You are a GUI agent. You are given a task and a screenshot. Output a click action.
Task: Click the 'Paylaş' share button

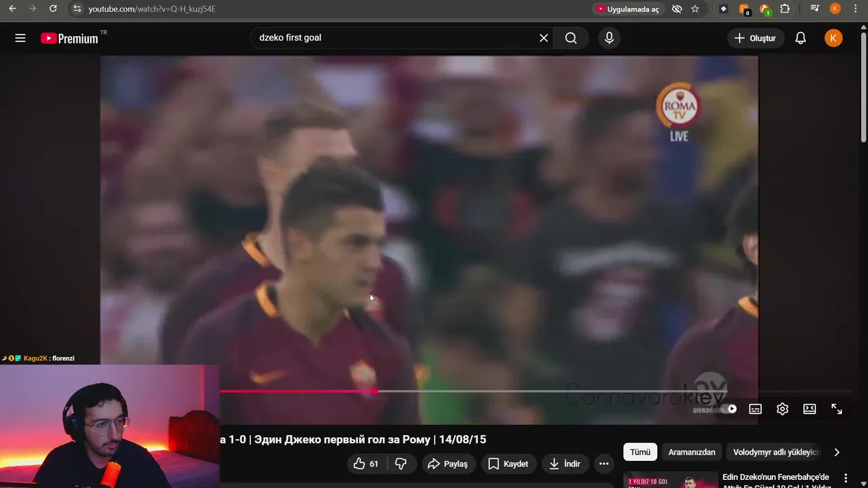pos(448,464)
